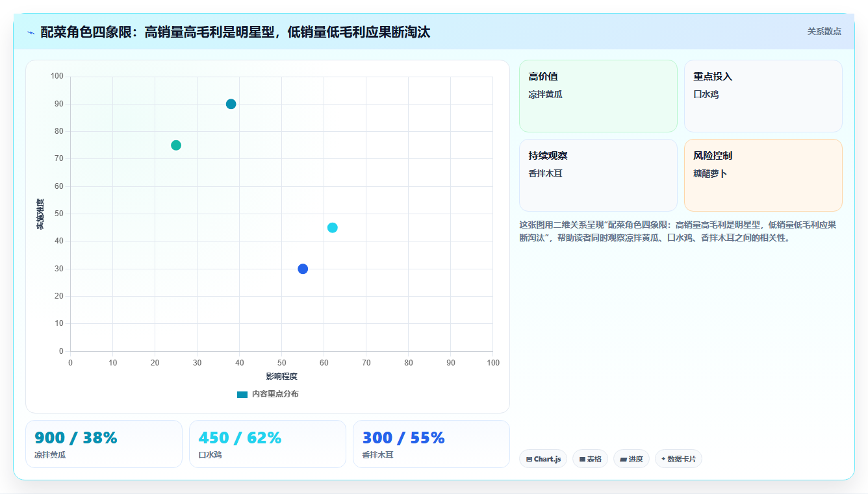
Task: Open the 风险控制 quadrant card
Action: tap(763, 175)
